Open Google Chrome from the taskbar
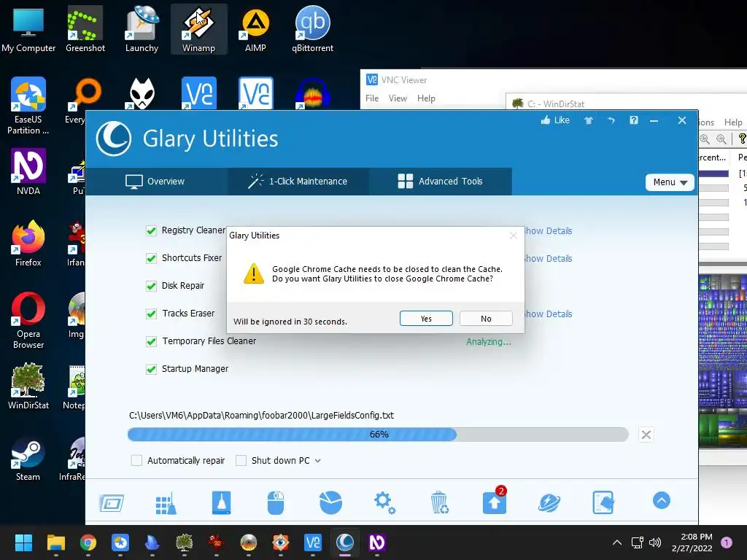This screenshot has height=560, width=747. 88,542
